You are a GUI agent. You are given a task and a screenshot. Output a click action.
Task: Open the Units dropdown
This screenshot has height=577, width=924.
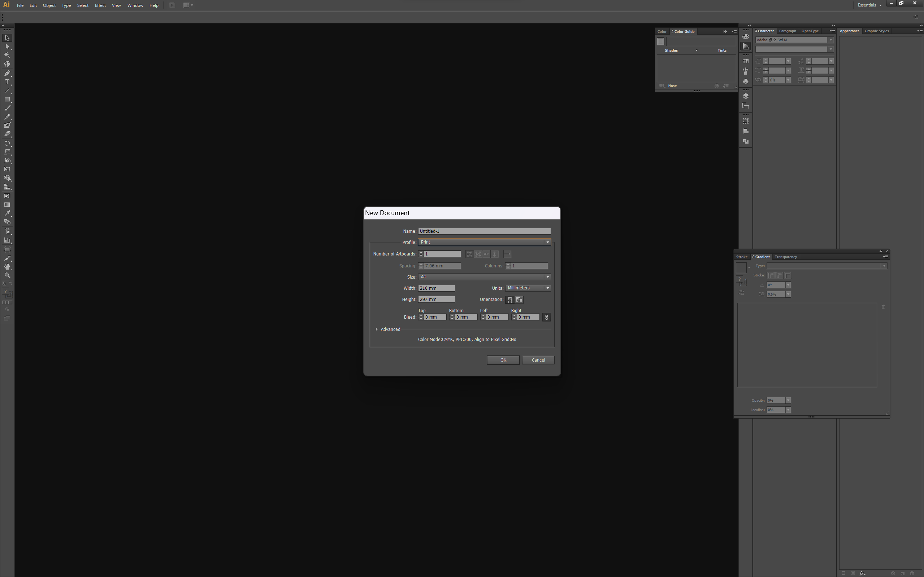[x=528, y=288]
